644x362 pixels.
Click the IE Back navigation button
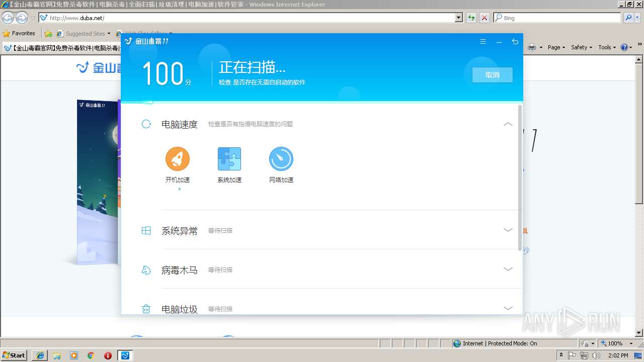8,18
